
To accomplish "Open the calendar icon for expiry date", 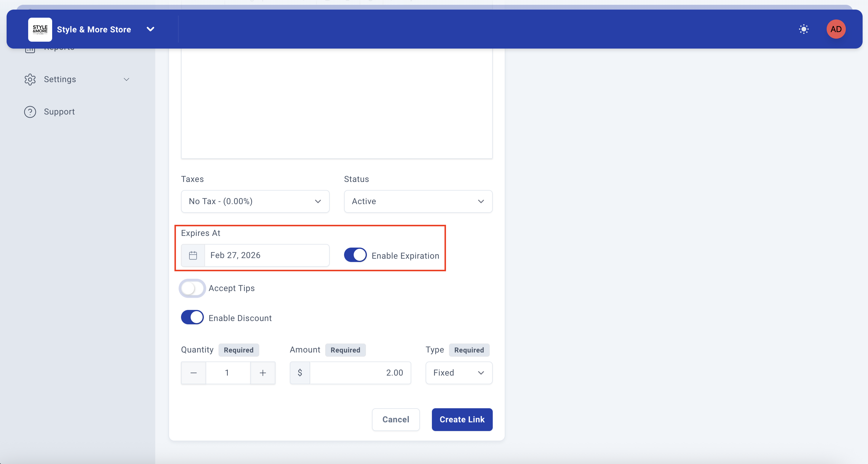I will pyautogui.click(x=193, y=255).
